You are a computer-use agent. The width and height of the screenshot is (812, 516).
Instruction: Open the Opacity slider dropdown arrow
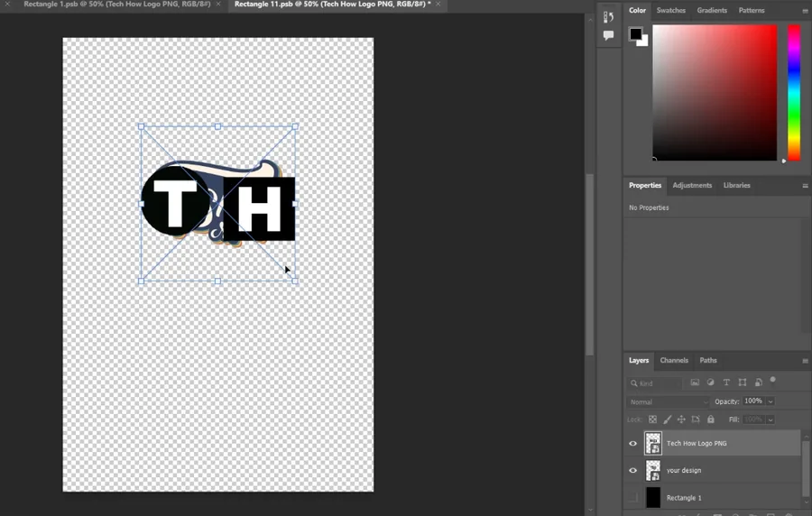(770, 401)
